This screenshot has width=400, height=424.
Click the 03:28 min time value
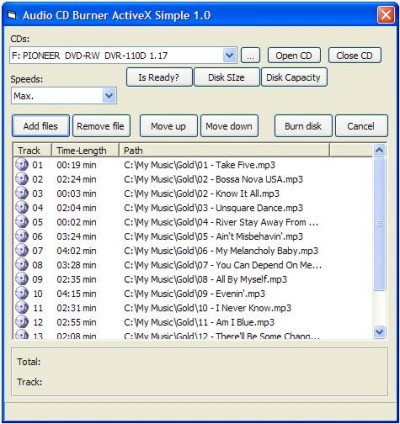[76, 265]
